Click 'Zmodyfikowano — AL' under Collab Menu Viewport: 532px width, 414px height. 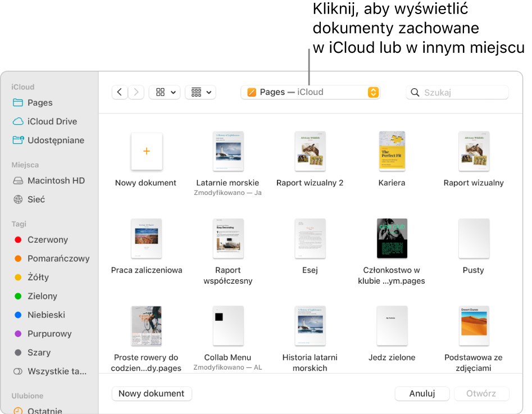(x=228, y=367)
